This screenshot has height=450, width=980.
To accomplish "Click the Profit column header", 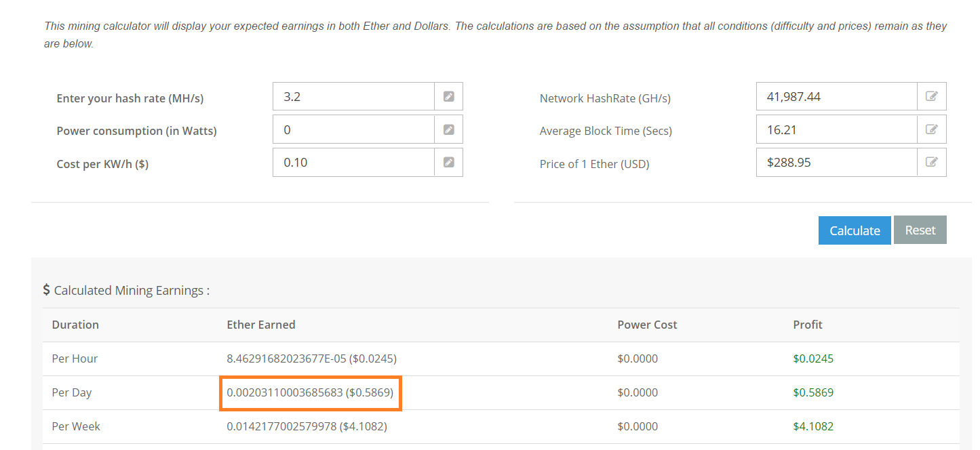I will pyautogui.click(x=808, y=325).
